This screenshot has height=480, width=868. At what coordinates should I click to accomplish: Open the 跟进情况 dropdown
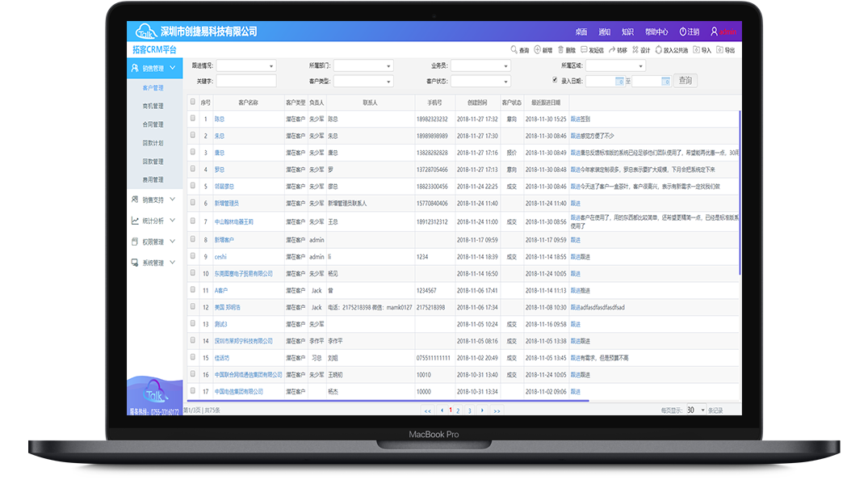(245, 65)
